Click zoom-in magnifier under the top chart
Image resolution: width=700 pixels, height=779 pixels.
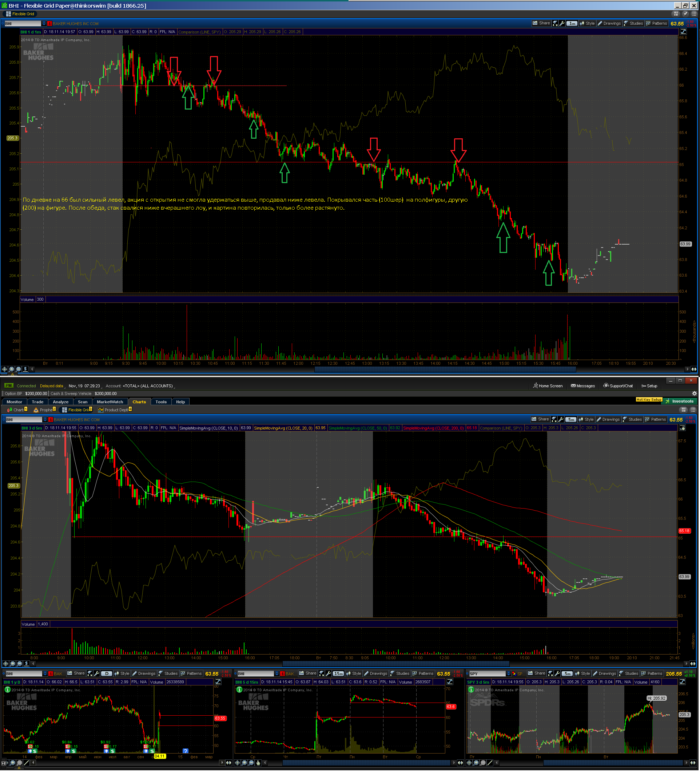12,369
